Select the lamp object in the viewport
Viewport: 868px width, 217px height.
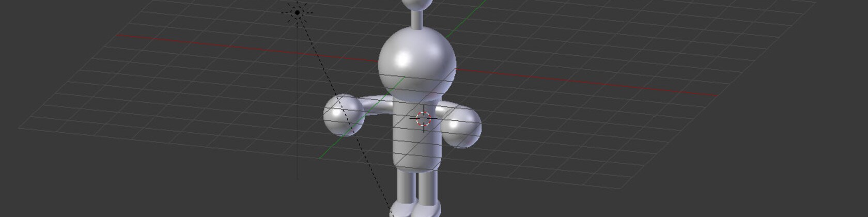pos(298,12)
